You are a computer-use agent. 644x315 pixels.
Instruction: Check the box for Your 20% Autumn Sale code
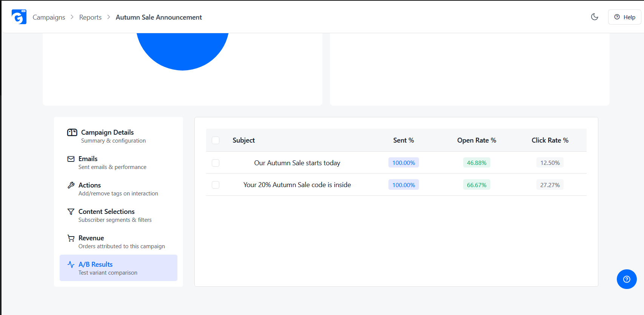point(216,185)
